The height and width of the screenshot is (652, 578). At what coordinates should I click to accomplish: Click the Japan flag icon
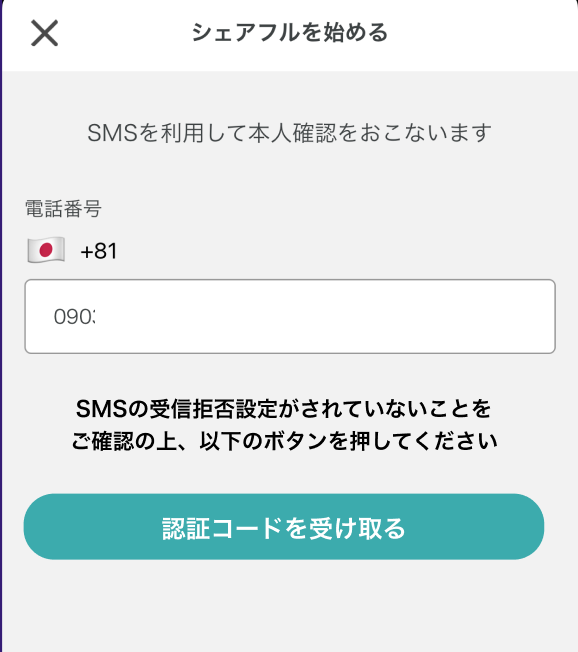[46, 250]
